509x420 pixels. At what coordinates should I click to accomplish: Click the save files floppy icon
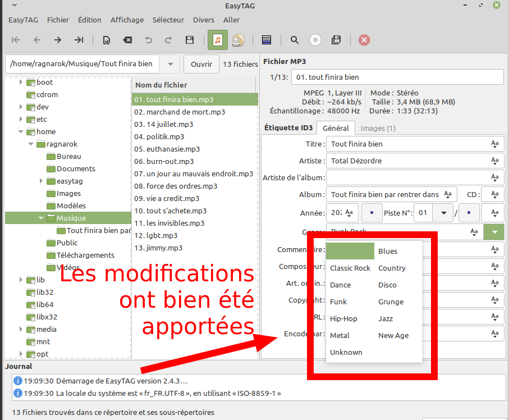190,40
